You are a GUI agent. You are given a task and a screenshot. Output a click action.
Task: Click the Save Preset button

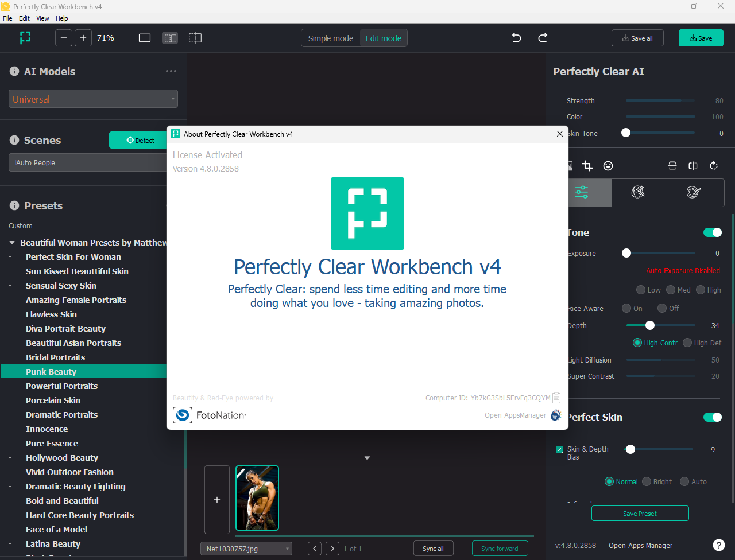click(640, 514)
